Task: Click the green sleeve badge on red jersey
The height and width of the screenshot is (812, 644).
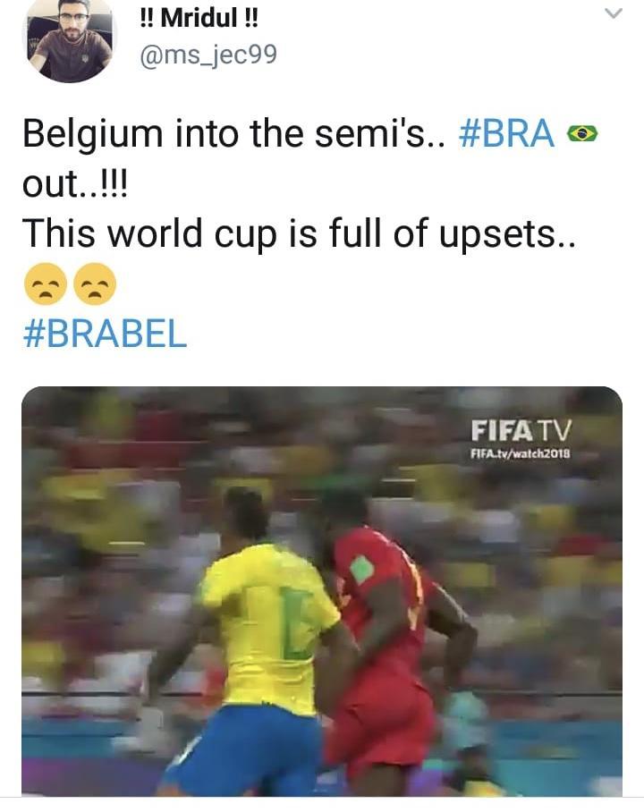Action: (x=361, y=569)
